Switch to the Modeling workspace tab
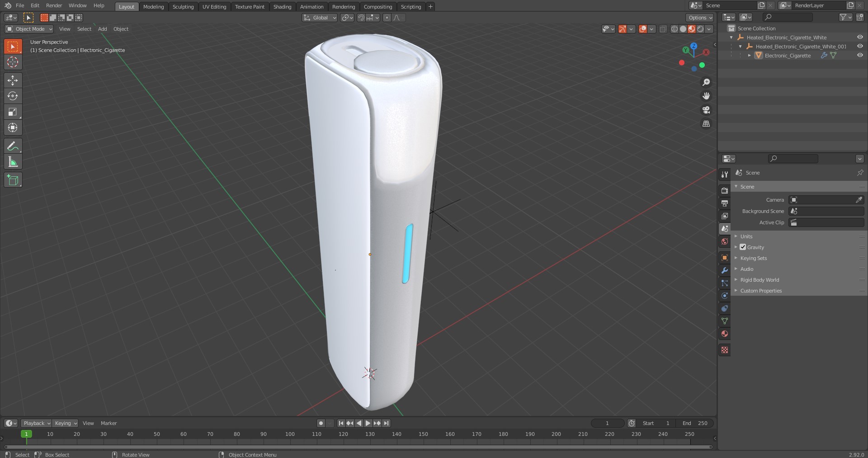 pyautogui.click(x=153, y=6)
